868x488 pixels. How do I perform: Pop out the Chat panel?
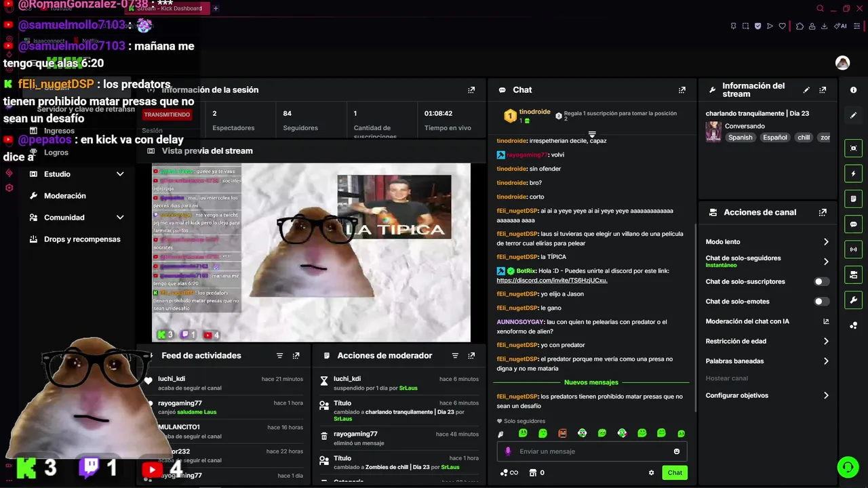click(x=682, y=90)
